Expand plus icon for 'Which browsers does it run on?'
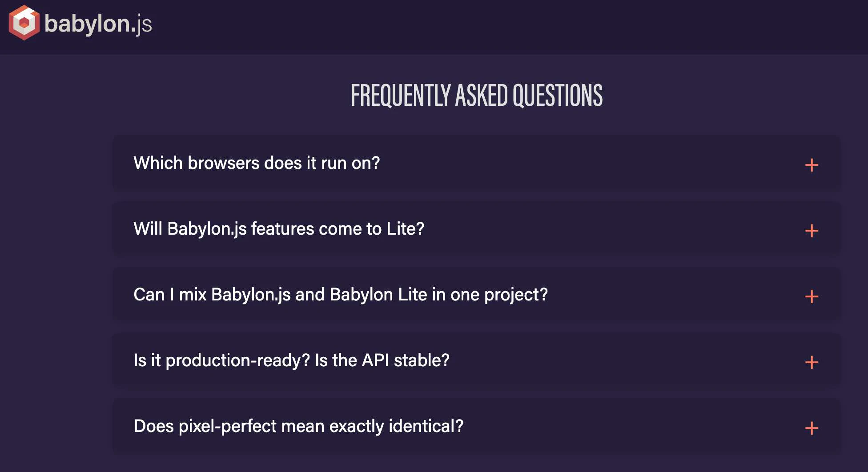Screen dimensions: 868x472 coord(812,165)
